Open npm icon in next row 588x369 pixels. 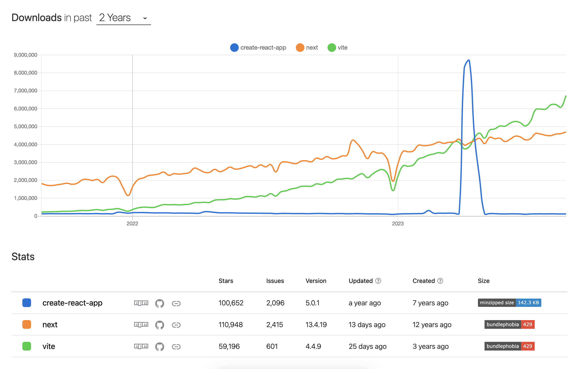(141, 325)
